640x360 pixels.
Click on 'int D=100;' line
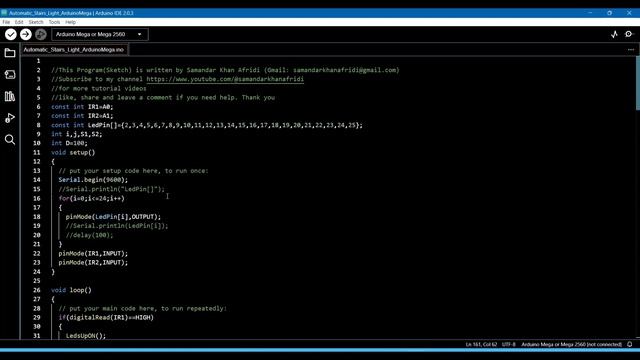69,143
